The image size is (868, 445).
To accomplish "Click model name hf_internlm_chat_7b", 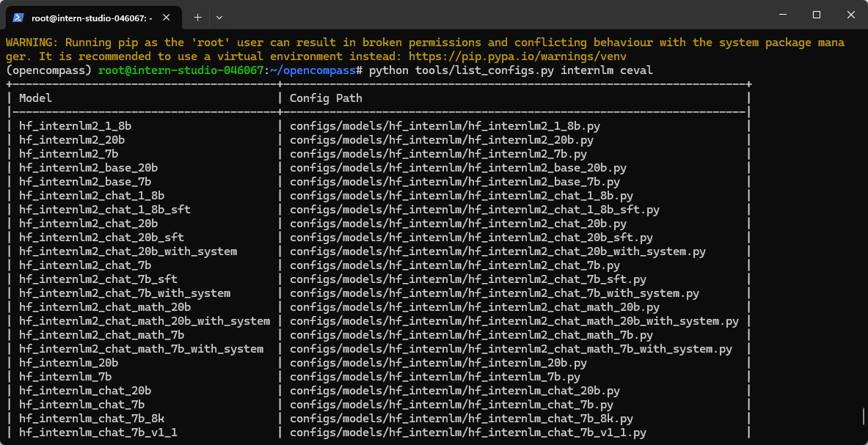I will point(82,405).
